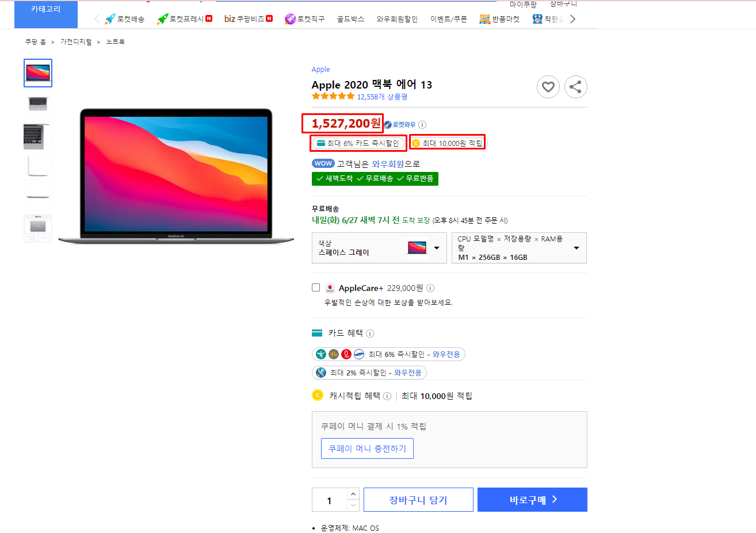Open the 색상 스페이스 그레이 color dropdown

[x=379, y=248]
